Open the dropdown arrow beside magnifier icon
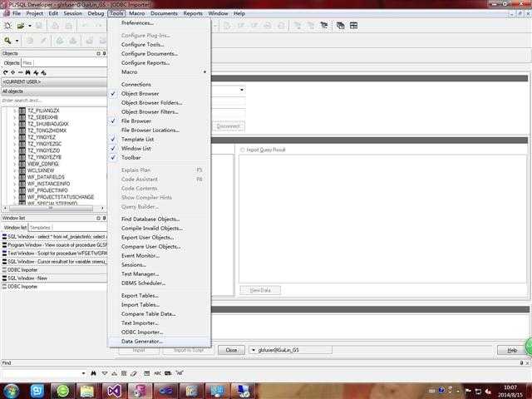532x399 pixels. coord(17,41)
